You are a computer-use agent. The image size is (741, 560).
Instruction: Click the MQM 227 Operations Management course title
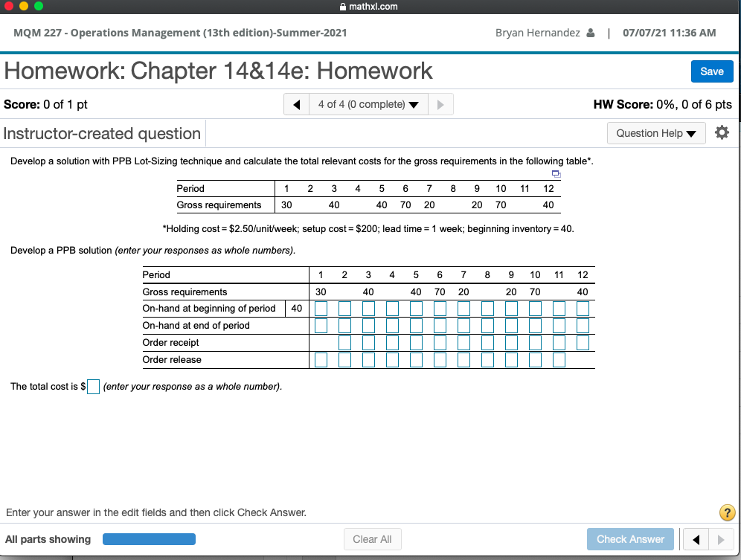(x=179, y=32)
